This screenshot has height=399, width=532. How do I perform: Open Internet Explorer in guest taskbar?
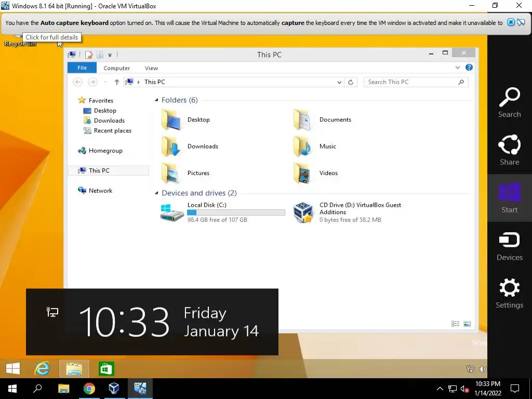click(x=43, y=368)
